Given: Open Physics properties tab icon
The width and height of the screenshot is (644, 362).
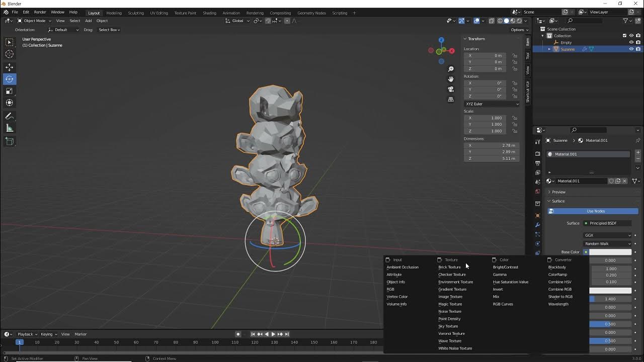Looking at the screenshot, I should coord(537,244).
